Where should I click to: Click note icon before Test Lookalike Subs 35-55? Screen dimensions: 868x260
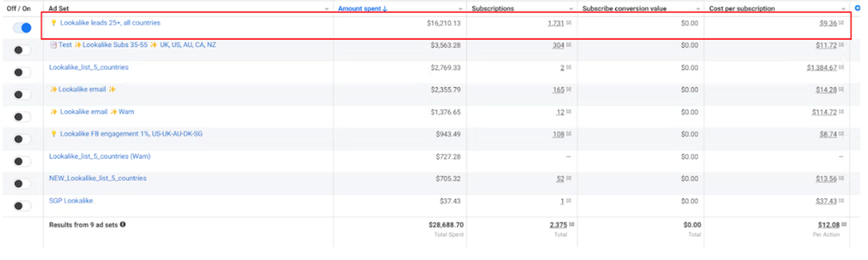click(x=53, y=45)
